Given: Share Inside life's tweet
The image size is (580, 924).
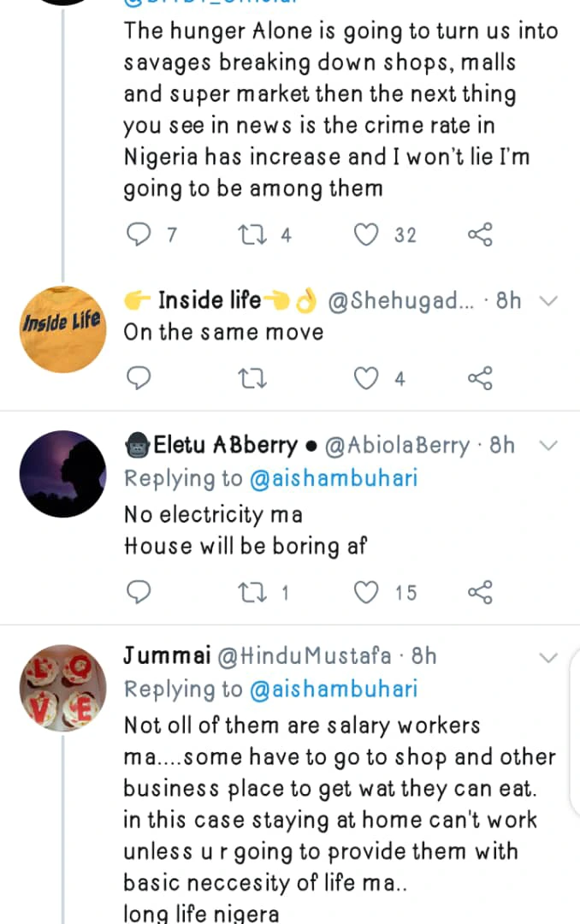Looking at the screenshot, I should coord(480,378).
